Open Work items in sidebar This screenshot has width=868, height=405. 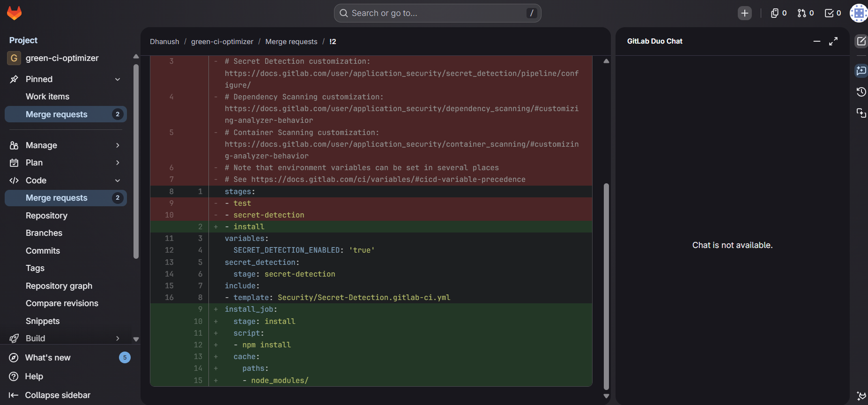(66, 97)
